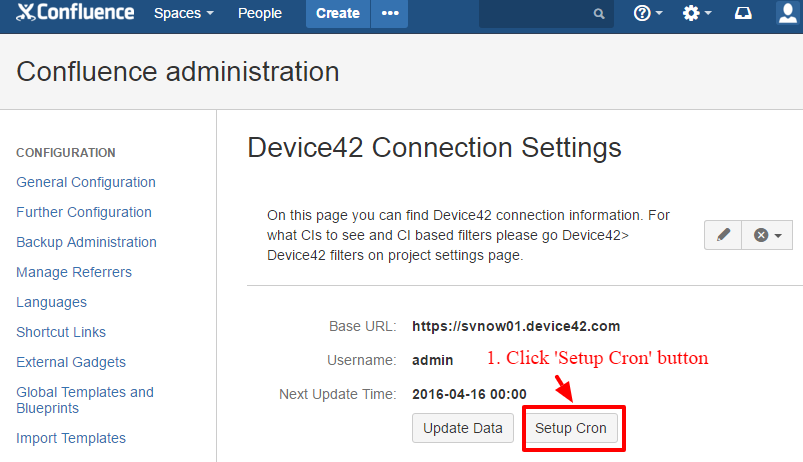Viewport: 803px width, 462px height.
Task: Open General Configuration in sidebar
Action: [86, 182]
